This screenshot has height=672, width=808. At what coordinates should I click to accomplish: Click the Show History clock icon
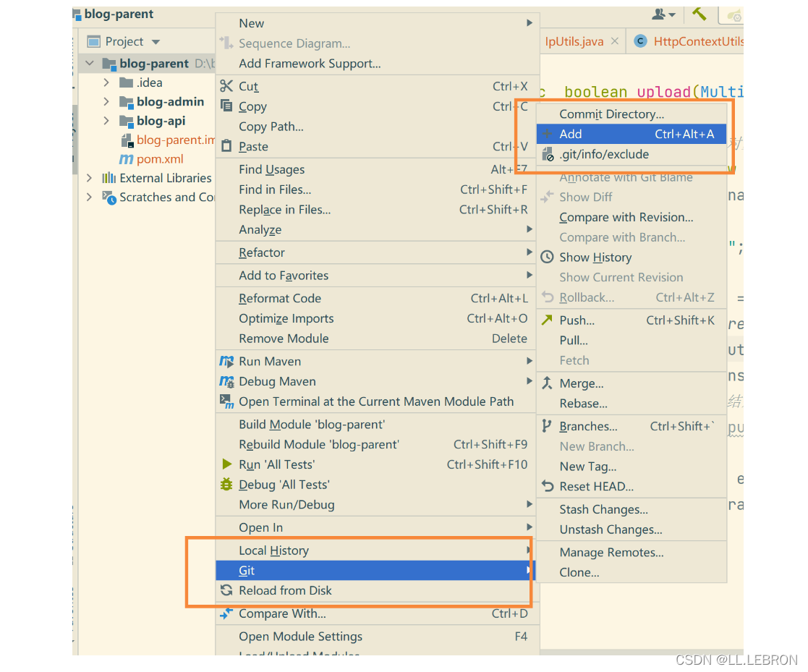[x=547, y=258]
